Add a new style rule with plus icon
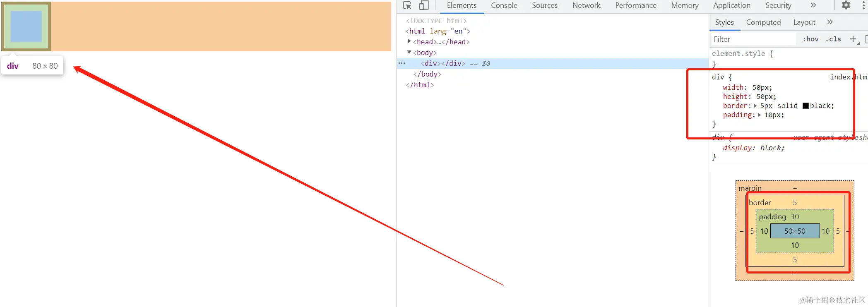The image size is (868, 307). point(854,39)
